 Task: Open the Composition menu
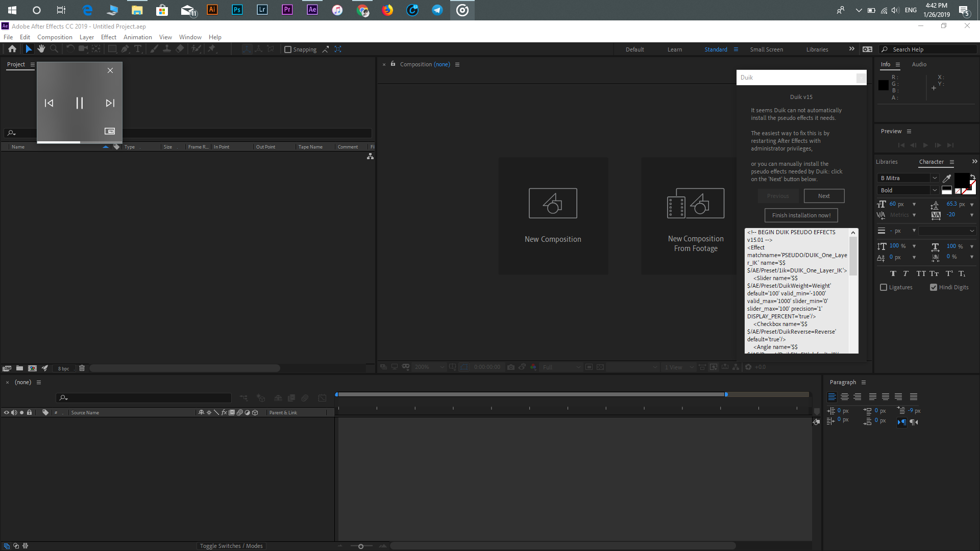[55, 37]
